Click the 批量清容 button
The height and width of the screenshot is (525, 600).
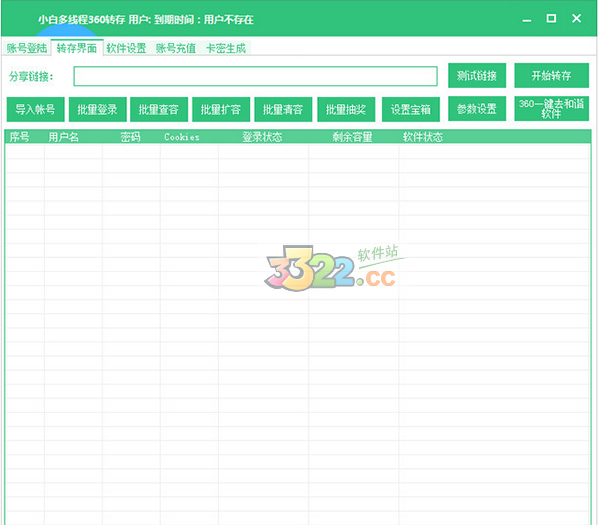click(x=283, y=109)
